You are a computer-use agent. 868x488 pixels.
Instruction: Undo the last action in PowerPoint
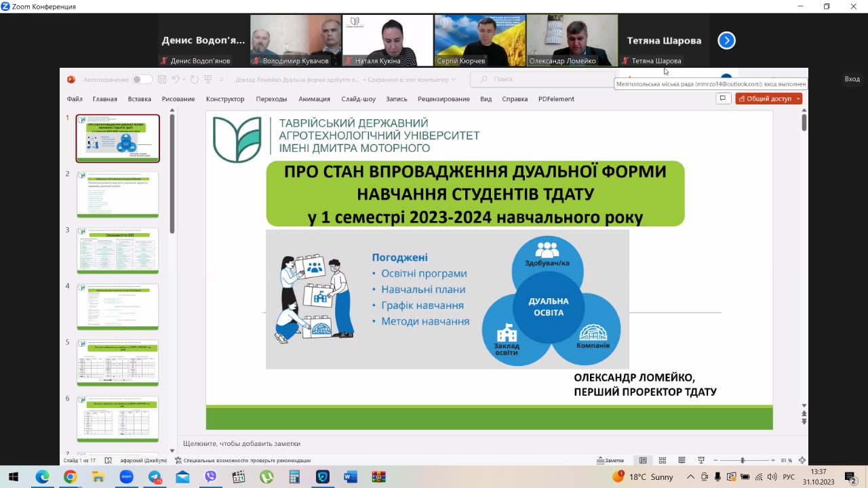pos(176,79)
